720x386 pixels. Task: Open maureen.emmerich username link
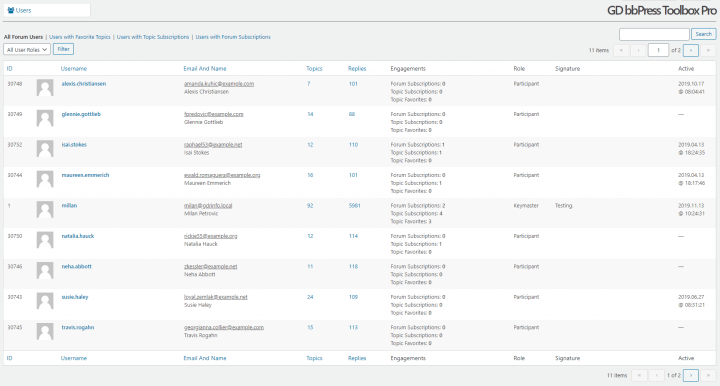[85, 175]
